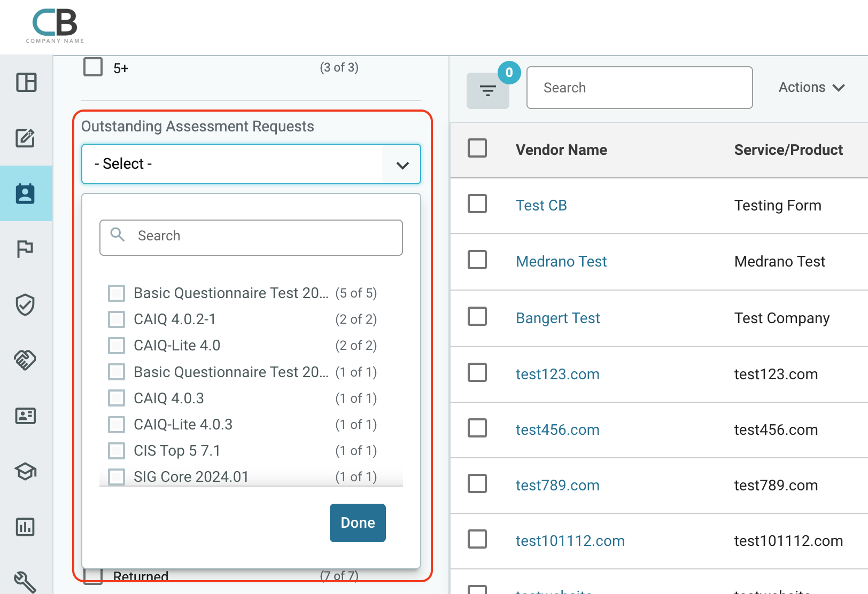This screenshot has width=868, height=594.
Task: Select the test123.com row checkbox
Action: pyautogui.click(x=477, y=372)
